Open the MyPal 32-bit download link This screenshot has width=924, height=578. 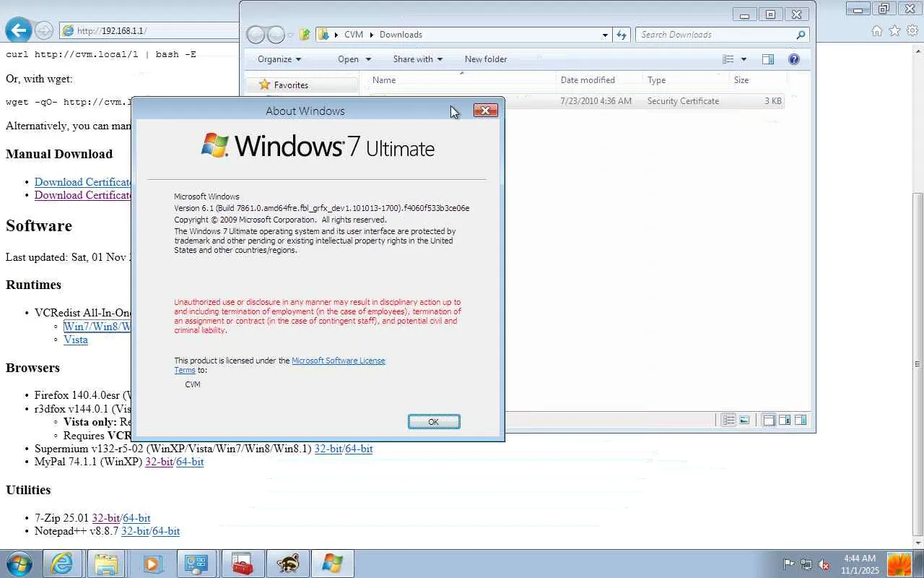tap(159, 462)
